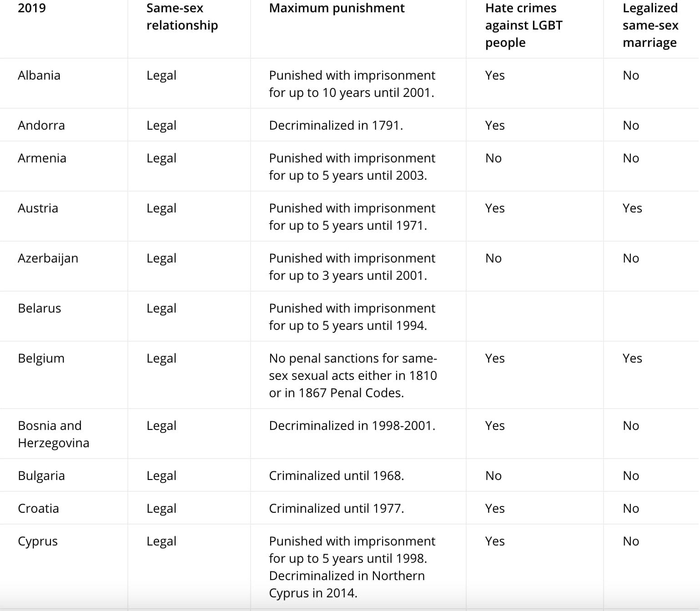Click the Armenia country cell
Image resolution: width=700 pixels, height=611 pixels.
click(42, 158)
